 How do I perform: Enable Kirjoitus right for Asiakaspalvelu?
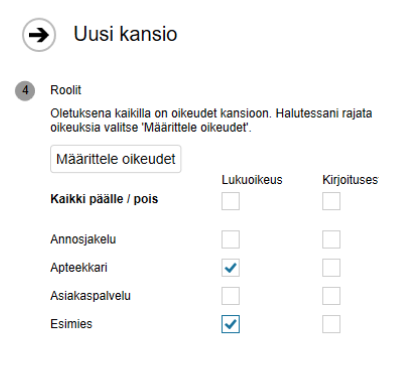pos(331,296)
